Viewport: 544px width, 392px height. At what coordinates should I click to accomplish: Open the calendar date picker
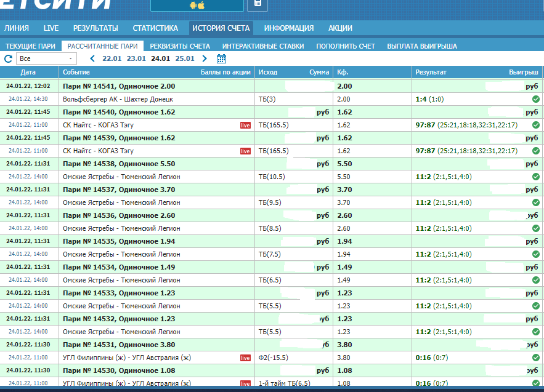coord(222,59)
